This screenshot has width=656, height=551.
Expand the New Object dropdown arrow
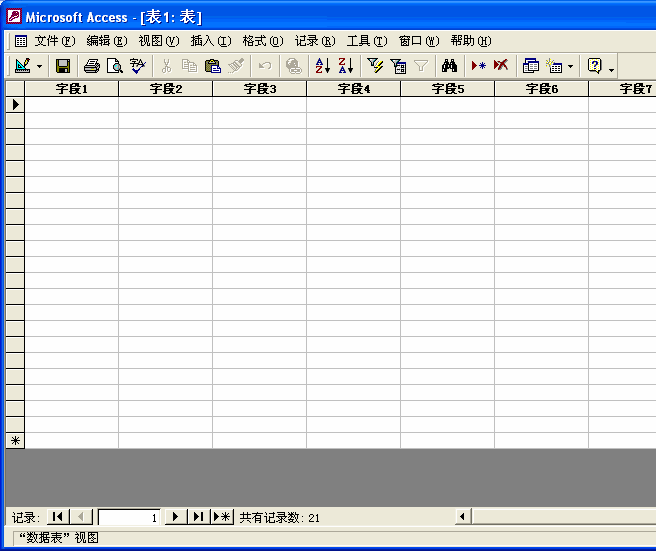coord(571,66)
